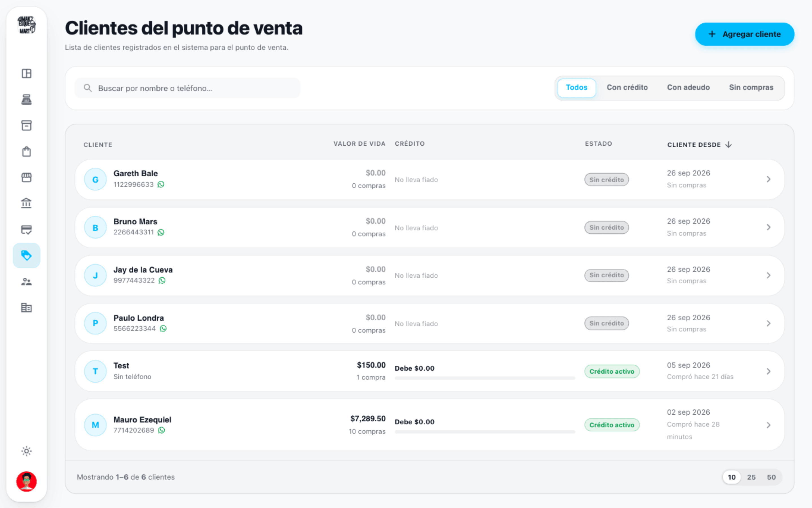Screen dimensions: 812x508
Task: Click the G avatar for Gareth Bale
Action: pos(95,179)
